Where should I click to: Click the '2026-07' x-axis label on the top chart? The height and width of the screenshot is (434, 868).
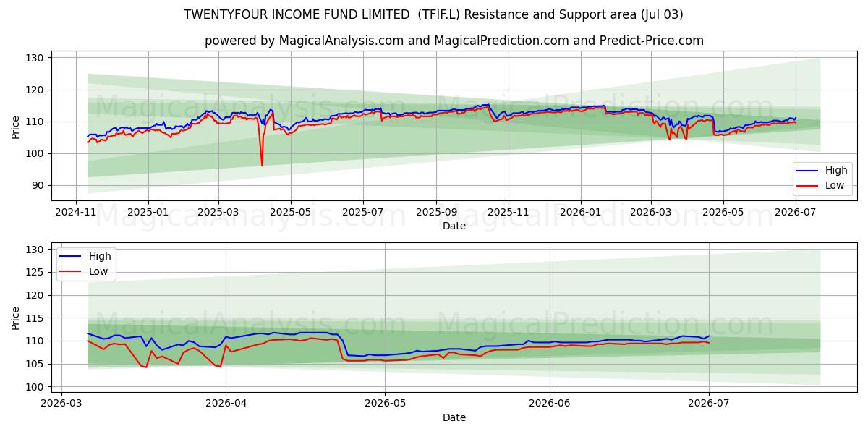point(795,213)
